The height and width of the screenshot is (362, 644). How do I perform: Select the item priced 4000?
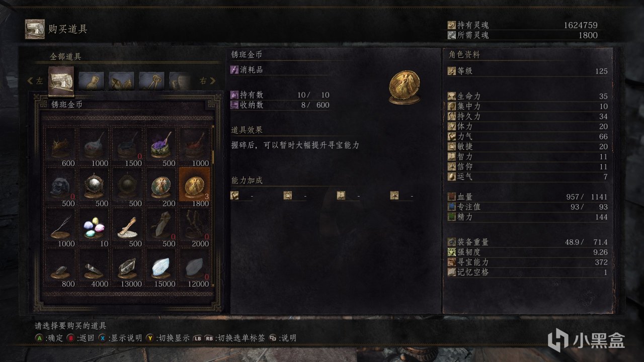point(94,267)
